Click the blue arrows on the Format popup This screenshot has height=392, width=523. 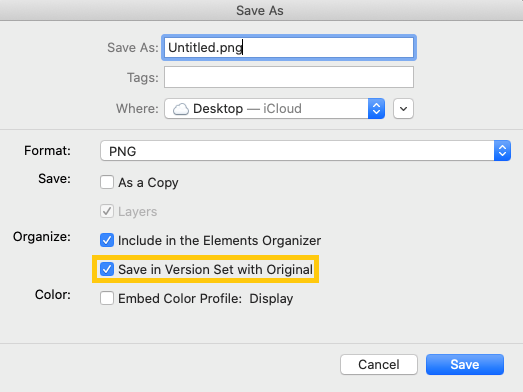502,150
